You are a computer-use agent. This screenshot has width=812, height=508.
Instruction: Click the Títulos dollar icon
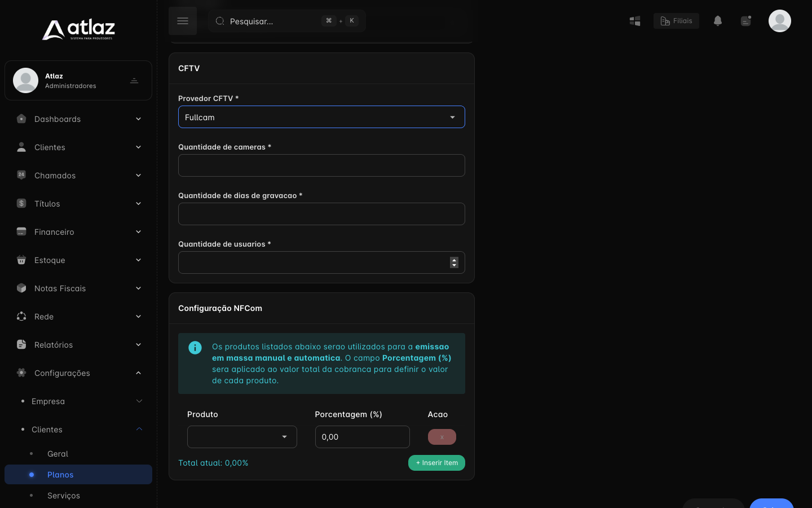pos(21,203)
